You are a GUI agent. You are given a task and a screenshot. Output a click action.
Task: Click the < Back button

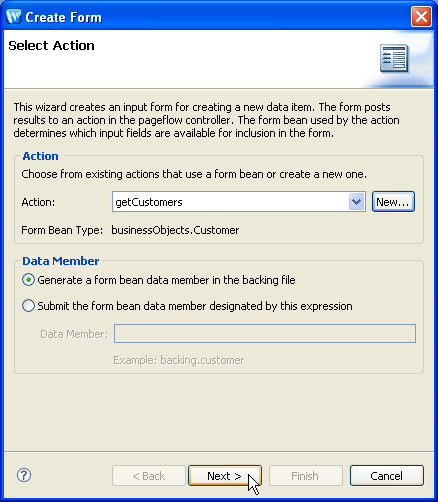[149, 476]
